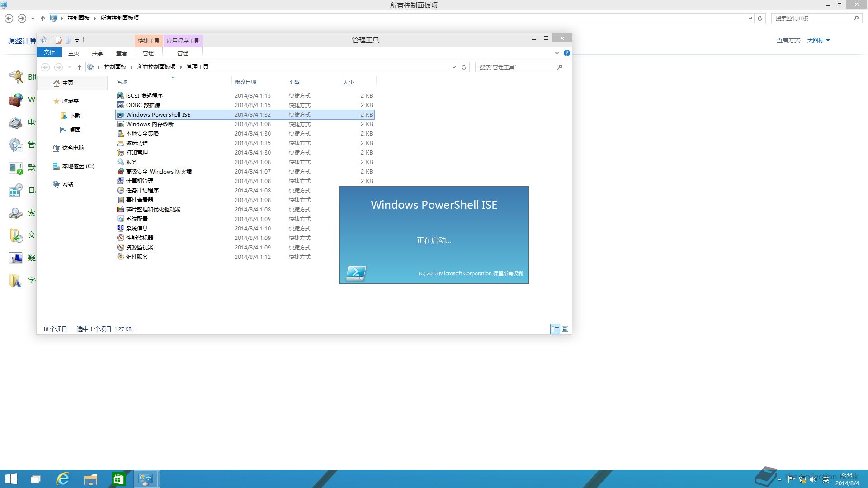Click the 系统配置 icon
The width and height of the screenshot is (868, 488).
click(120, 219)
